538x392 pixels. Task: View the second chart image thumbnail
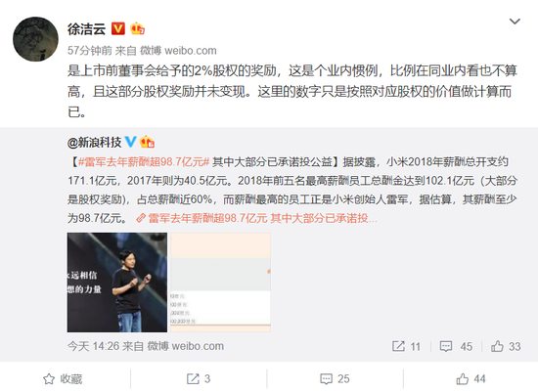(x=221, y=283)
